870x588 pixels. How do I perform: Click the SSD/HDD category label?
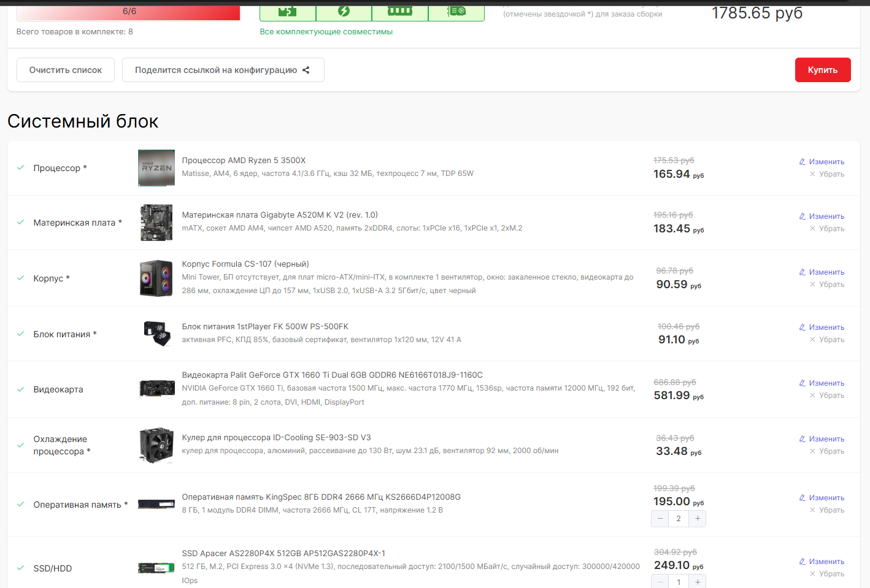click(53, 568)
